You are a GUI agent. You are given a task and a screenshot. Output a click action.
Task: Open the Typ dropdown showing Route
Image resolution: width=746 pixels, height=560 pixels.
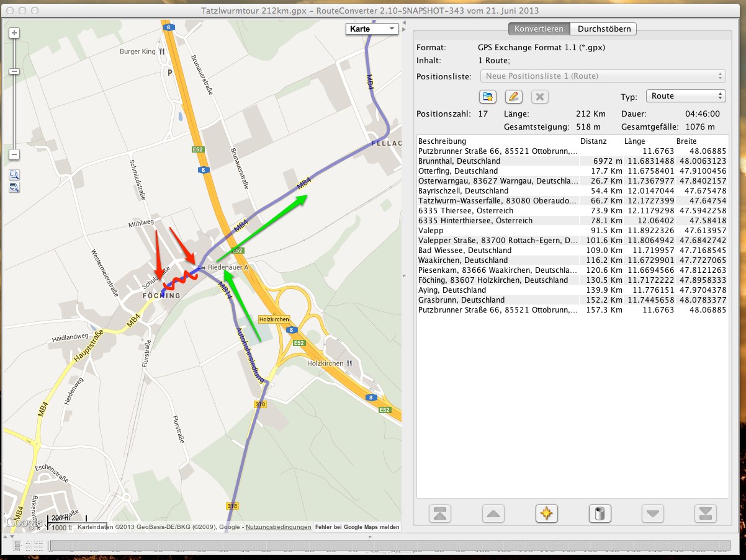685,96
